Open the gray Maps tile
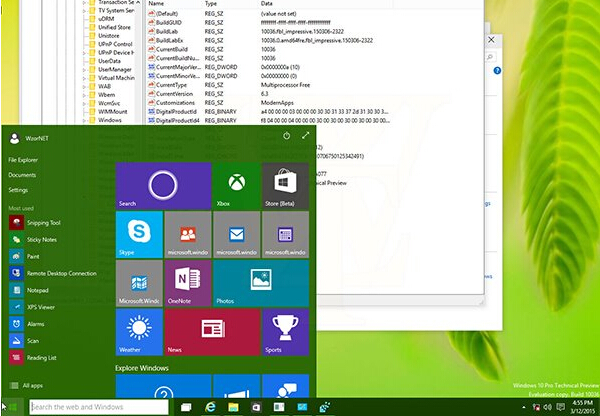 click(x=139, y=284)
